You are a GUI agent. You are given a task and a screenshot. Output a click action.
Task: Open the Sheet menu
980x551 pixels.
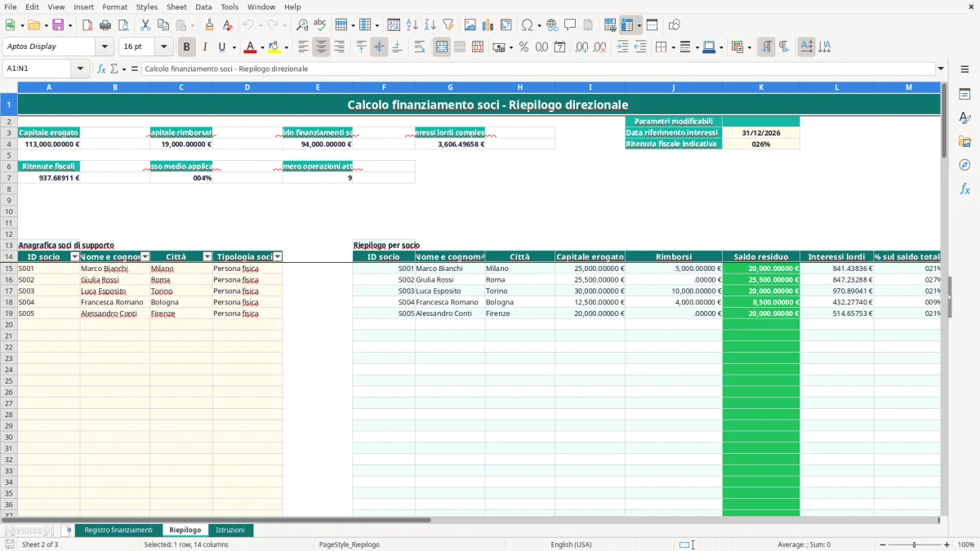click(176, 7)
